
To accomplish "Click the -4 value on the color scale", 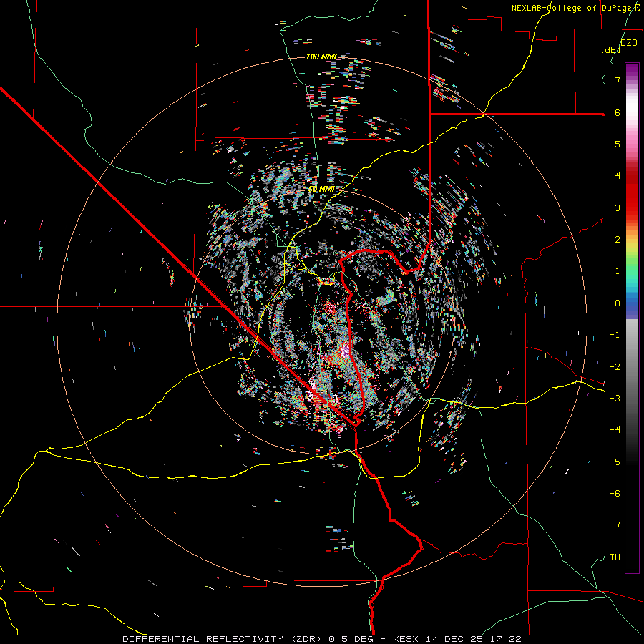I will 615,429.
